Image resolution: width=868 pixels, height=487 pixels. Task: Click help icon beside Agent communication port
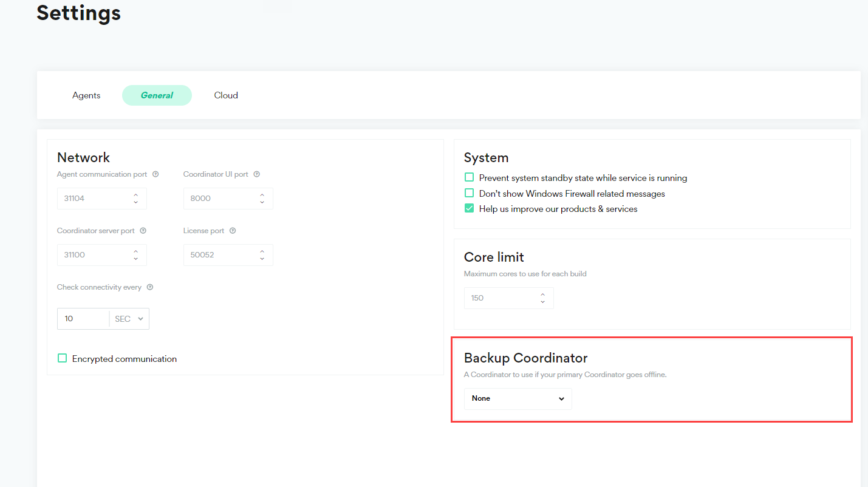155,174
